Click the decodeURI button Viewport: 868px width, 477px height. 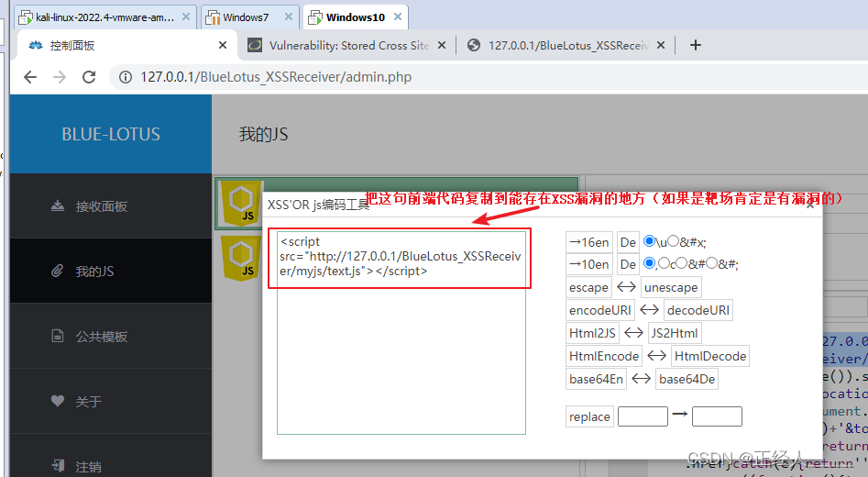click(x=698, y=310)
